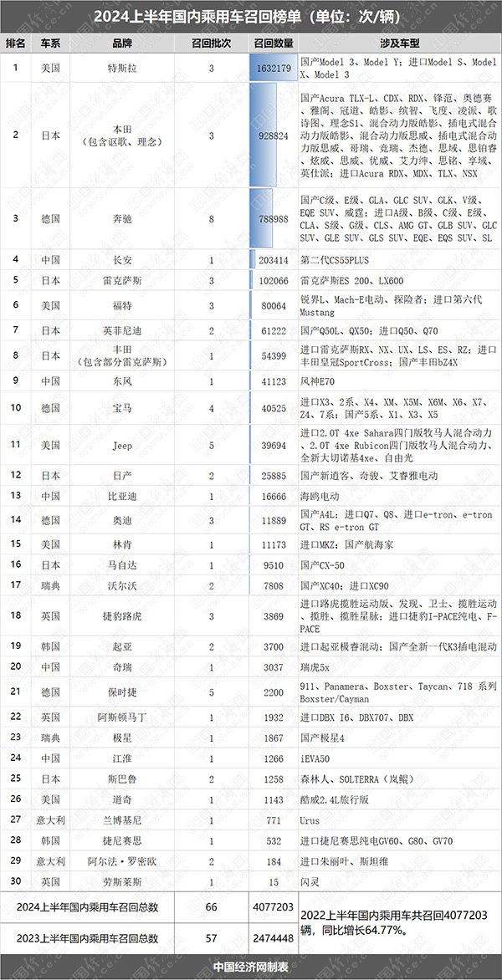Image resolution: width=502 pixels, height=980 pixels.
Task: Click the brand cell '林肯'
Action: point(122,545)
